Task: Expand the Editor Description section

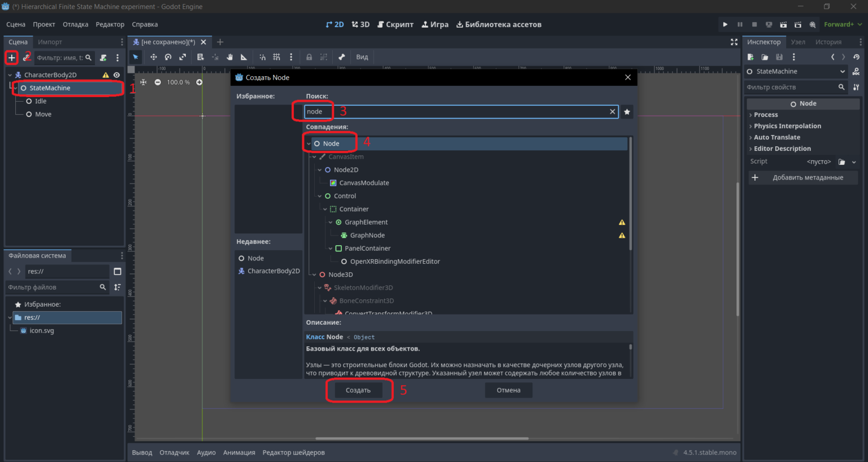Action: pos(750,149)
